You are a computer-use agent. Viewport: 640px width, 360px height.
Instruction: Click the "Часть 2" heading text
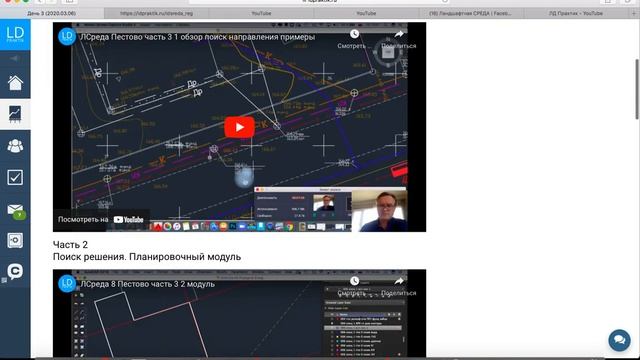[70, 244]
